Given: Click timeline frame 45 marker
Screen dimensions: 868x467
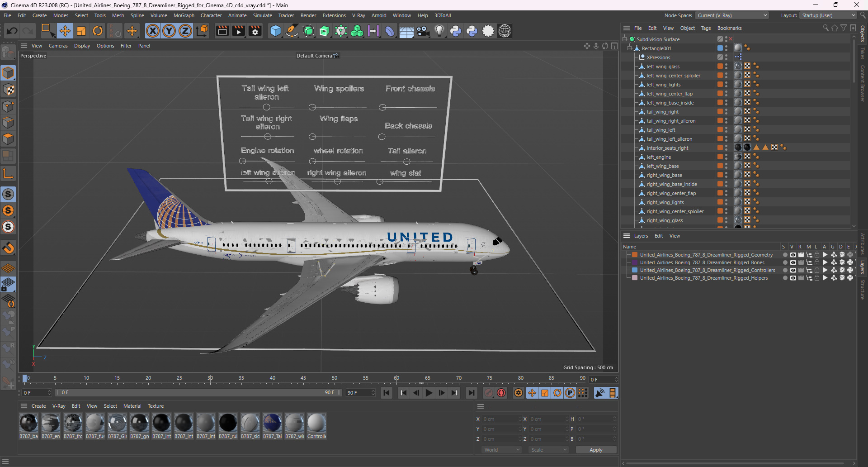Looking at the screenshot, I should coord(303,379).
